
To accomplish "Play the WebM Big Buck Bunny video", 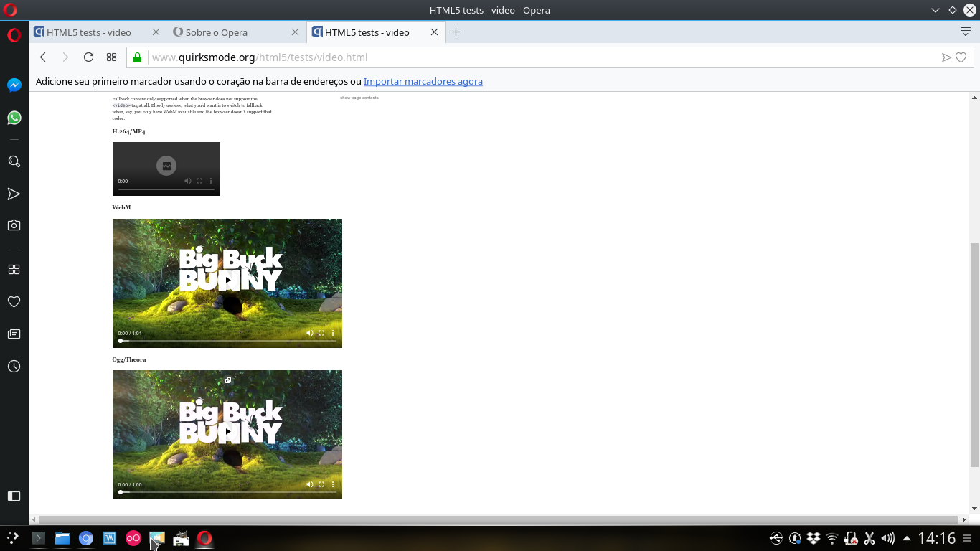I will click(x=227, y=281).
